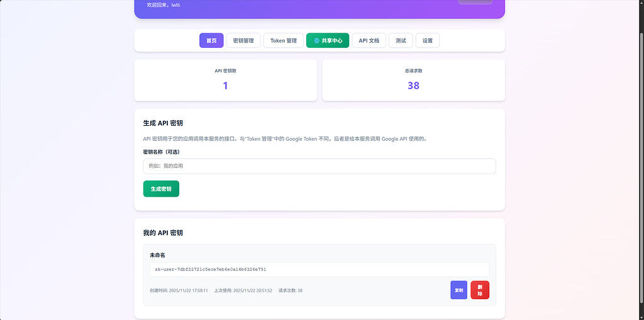The height and width of the screenshot is (320, 644).
Task: Click the 密钥名称 input field
Action: (319, 167)
